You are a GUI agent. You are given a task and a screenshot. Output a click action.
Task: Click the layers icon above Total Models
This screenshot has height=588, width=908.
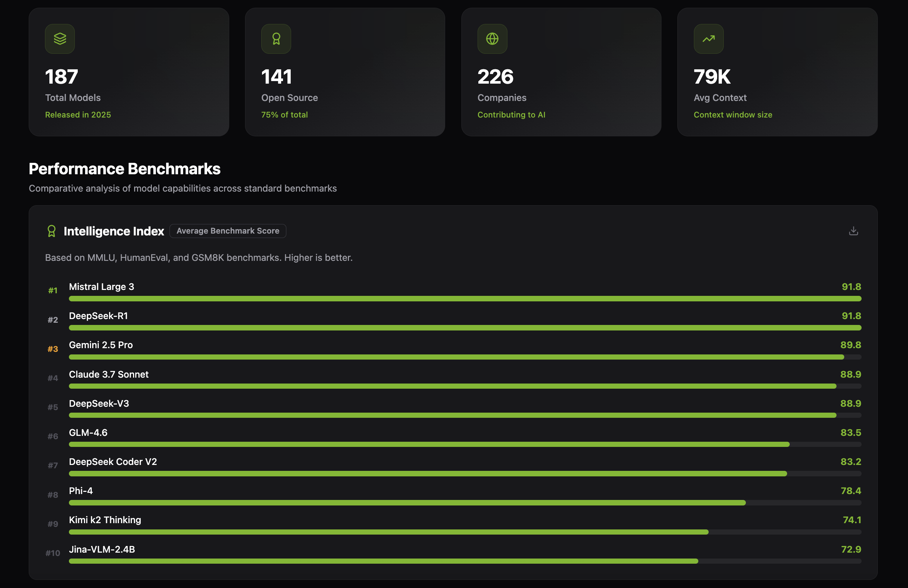[x=60, y=39]
